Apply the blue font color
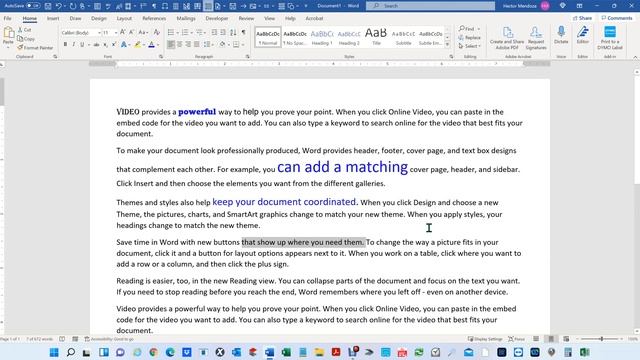 click(151, 44)
